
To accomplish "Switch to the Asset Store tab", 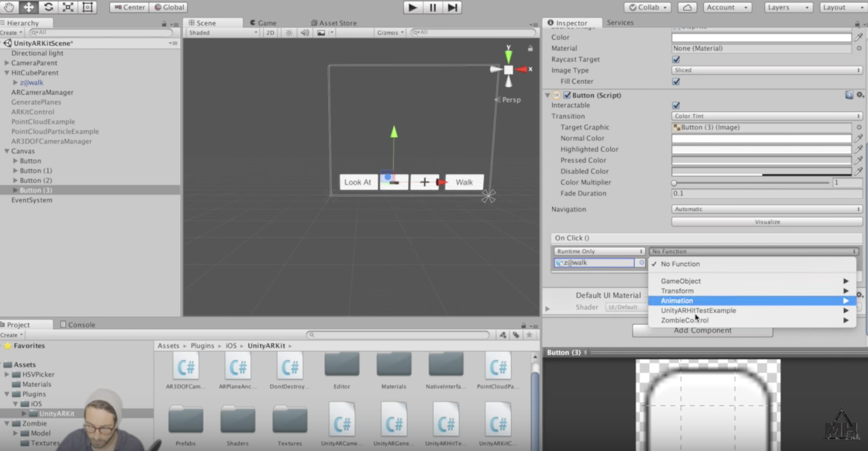I will point(333,23).
